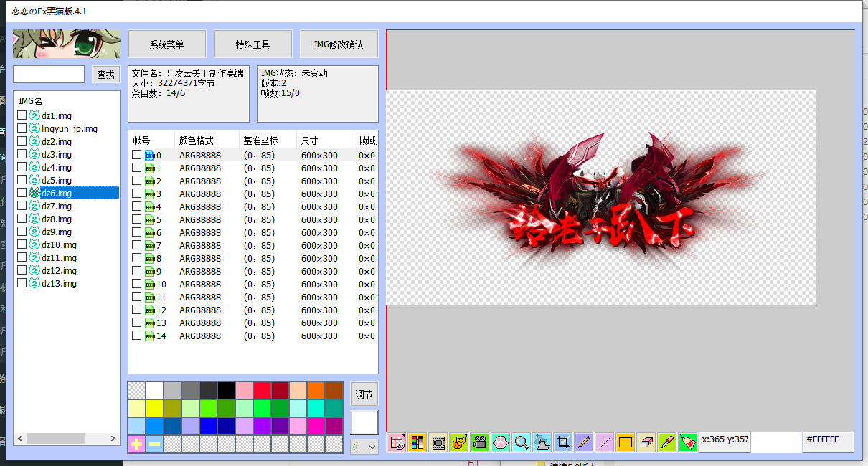Image resolution: width=868 pixels, height=466 pixels.
Task: Open the 系统菜单 system menu
Action: coord(167,44)
